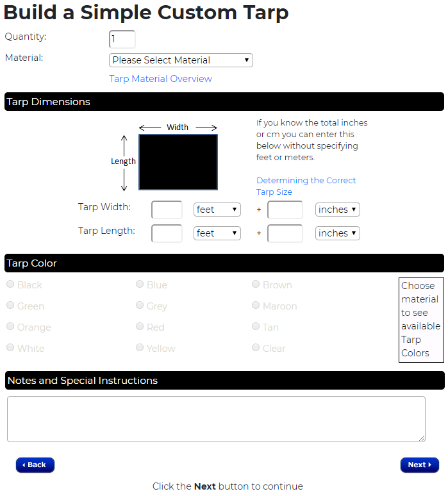The height and width of the screenshot is (496, 448).
Task: Pick the Maroon tarp color
Action: pyautogui.click(x=256, y=306)
